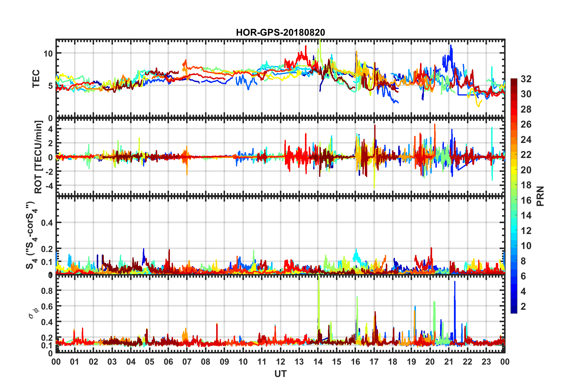Click UT axis hour label 09
This screenshot has width=561, height=392.
tap(224, 362)
